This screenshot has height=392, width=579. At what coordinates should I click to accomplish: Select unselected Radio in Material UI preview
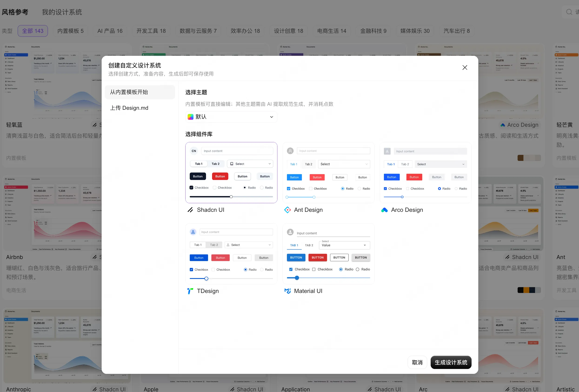(x=358, y=269)
